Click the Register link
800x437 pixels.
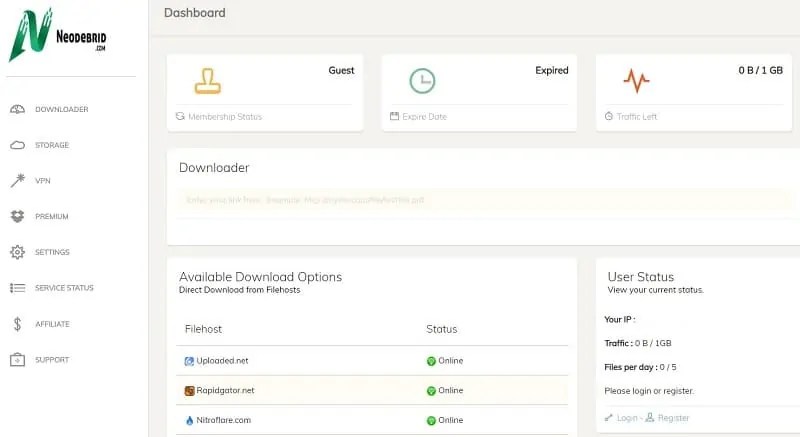pos(672,417)
